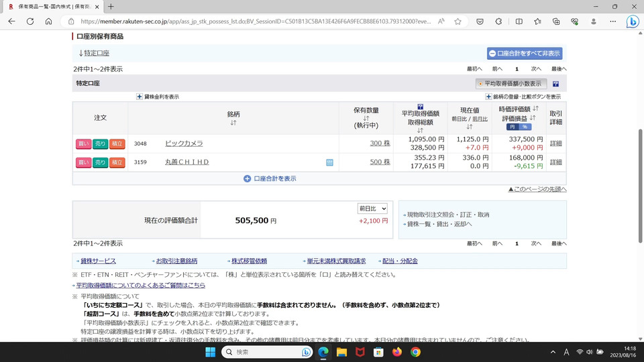Click the browser address bar URL
This screenshot has width=644, height=362.
coord(256,21)
